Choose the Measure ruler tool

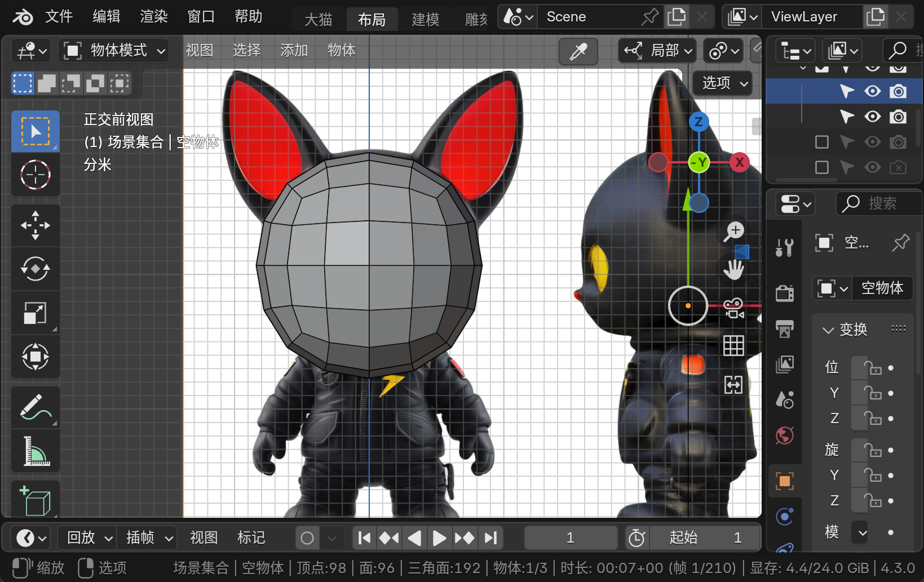[x=36, y=451]
